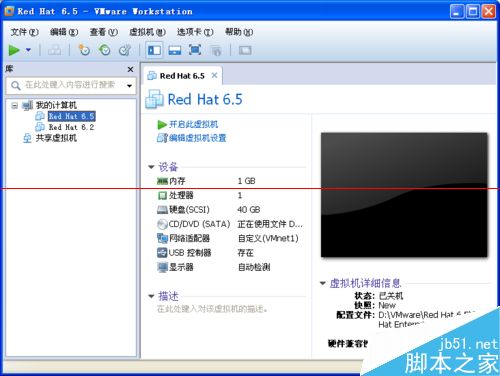
Task: Open the power options dropdown arrow
Action: [x=28, y=50]
